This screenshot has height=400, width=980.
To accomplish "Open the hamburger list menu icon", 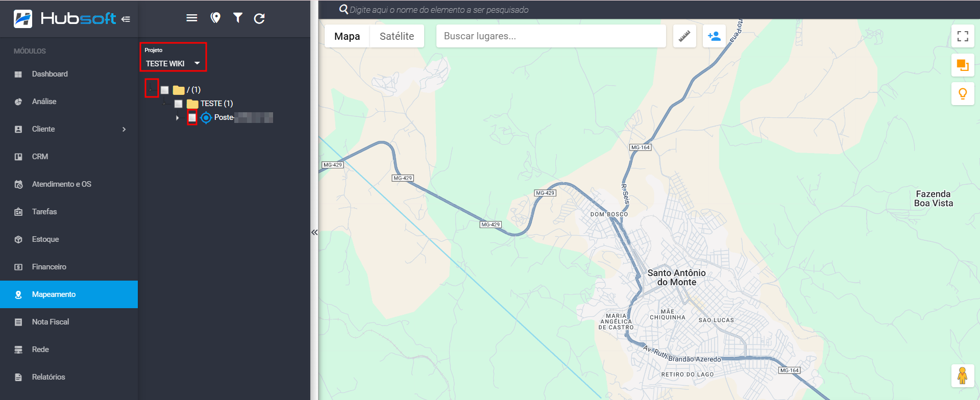I will tap(192, 18).
